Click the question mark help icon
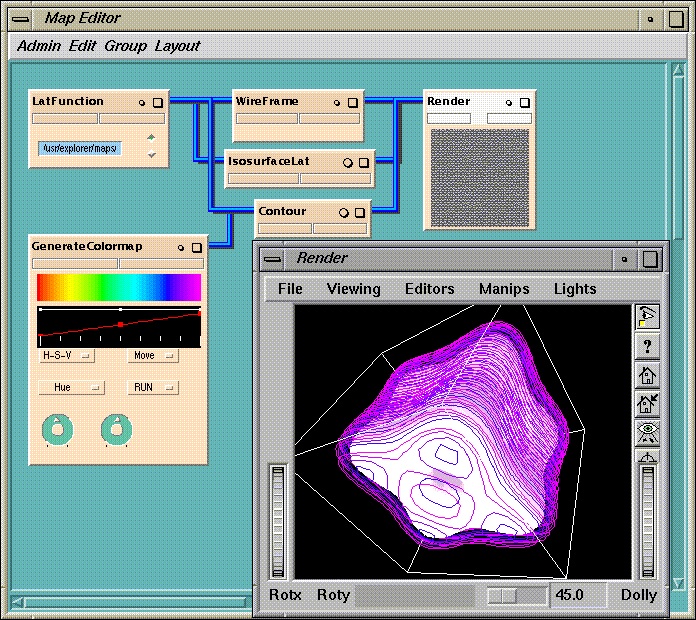696x620 pixels. click(x=647, y=346)
